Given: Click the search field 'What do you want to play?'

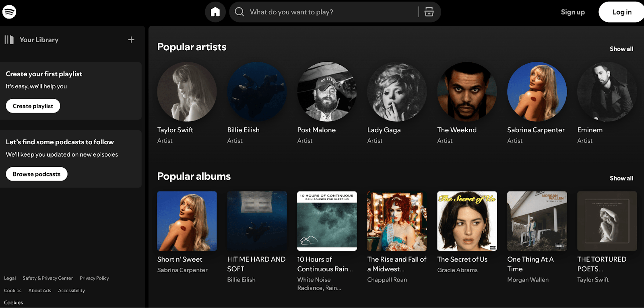Looking at the screenshot, I should point(335,12).
